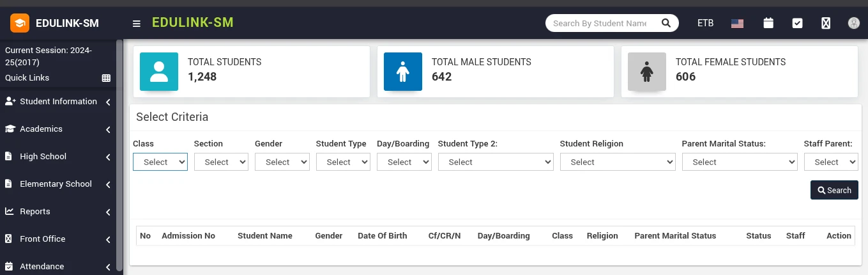
Task: Click the sidebar vertical scrollbar
Action: (119, 155)
